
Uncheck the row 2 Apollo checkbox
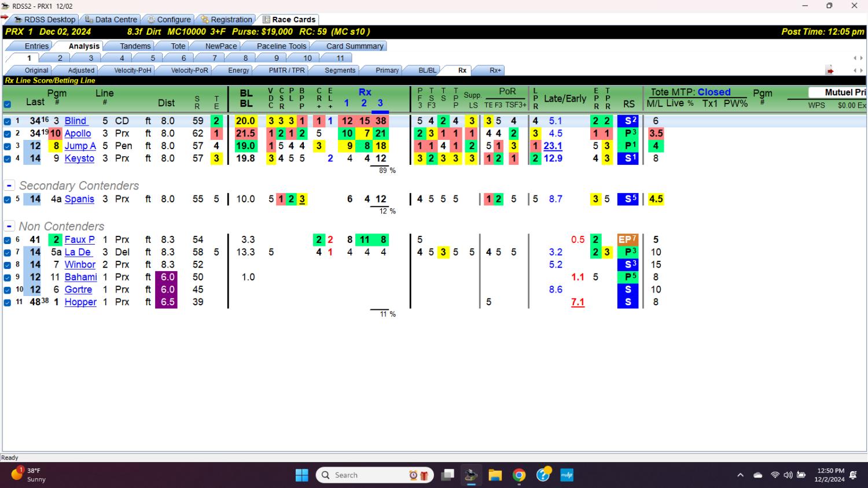point(7,134)
